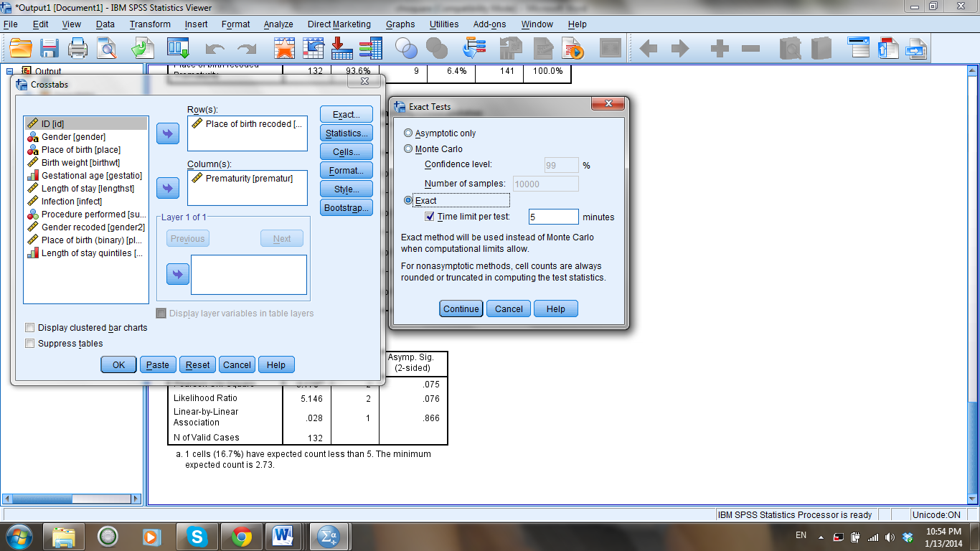
Task: Click the Redo arrow toolbar icon
Action: [247, 49]
